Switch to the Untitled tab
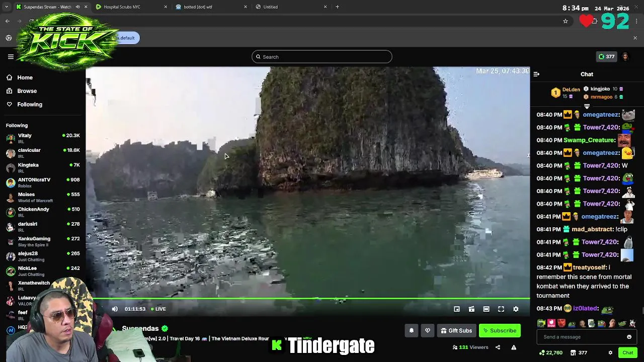This screenshot has height=362, width=644. click(291, 7)
